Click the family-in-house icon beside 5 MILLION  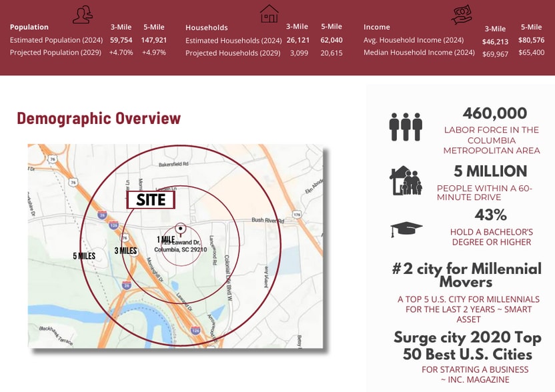406,181
